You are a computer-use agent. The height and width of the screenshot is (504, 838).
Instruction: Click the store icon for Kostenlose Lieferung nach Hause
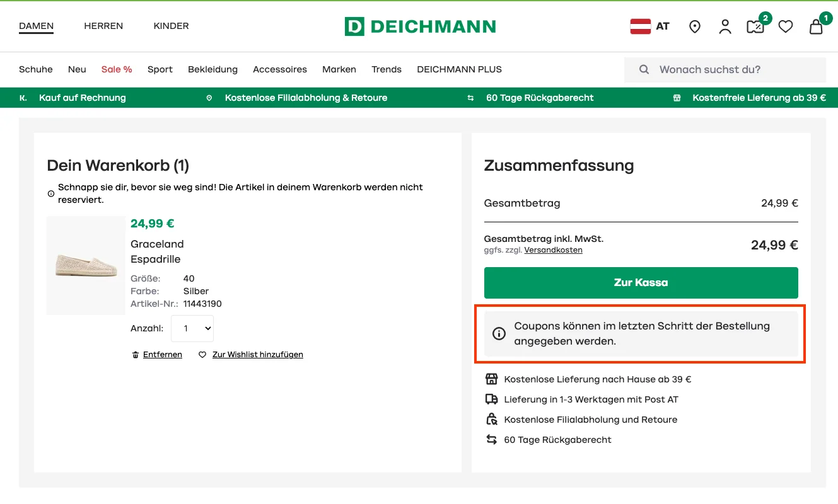point(491,379)
